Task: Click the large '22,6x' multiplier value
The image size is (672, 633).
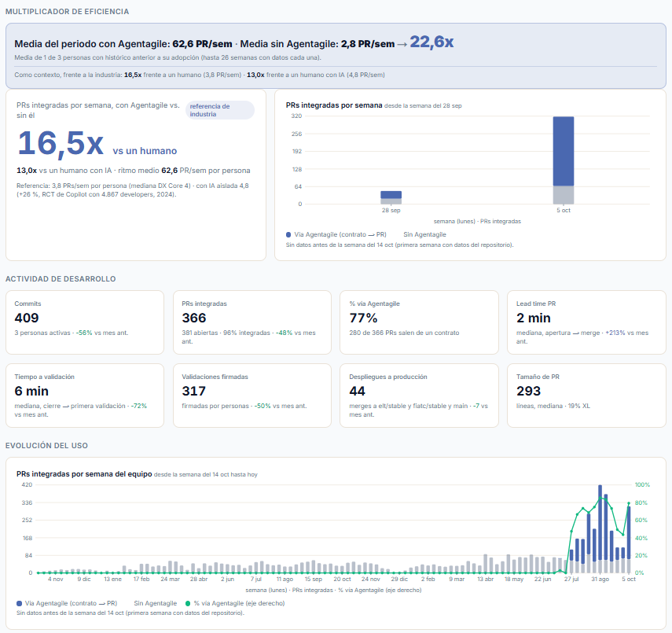Action: (x=431, y=42)
